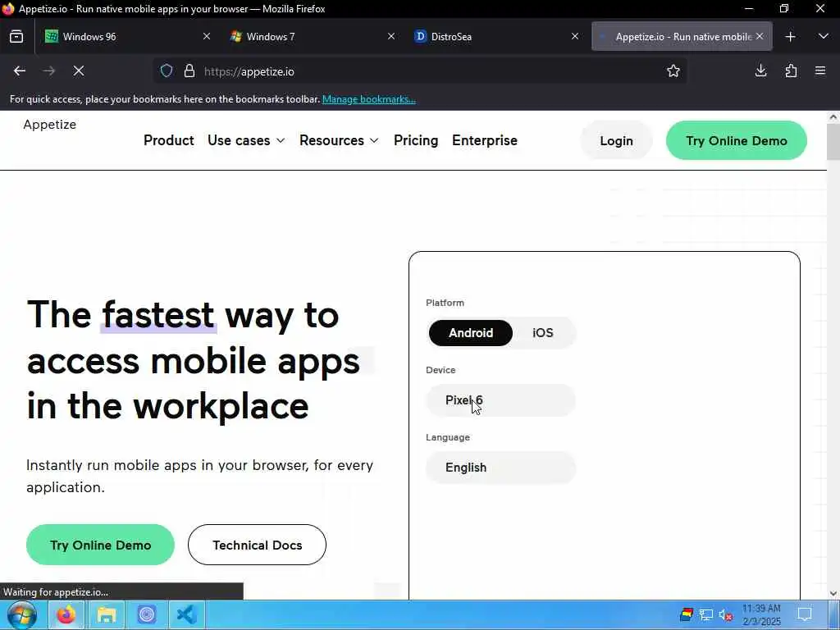This screenshot has width=840, height=630.
Task: Open File Explorer from the taskbar
Action: coord(107,615)
